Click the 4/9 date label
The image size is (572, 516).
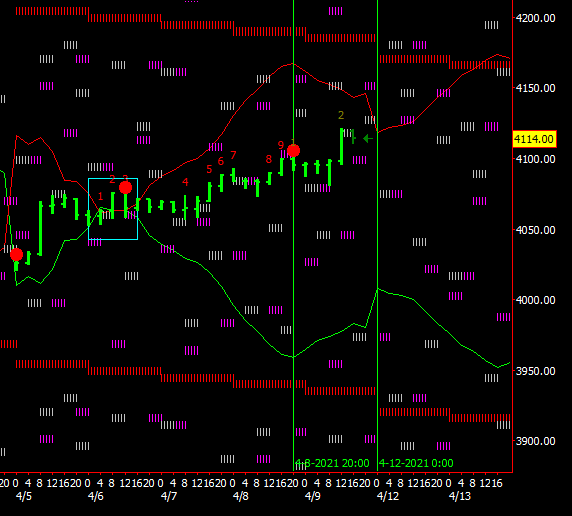313,496
